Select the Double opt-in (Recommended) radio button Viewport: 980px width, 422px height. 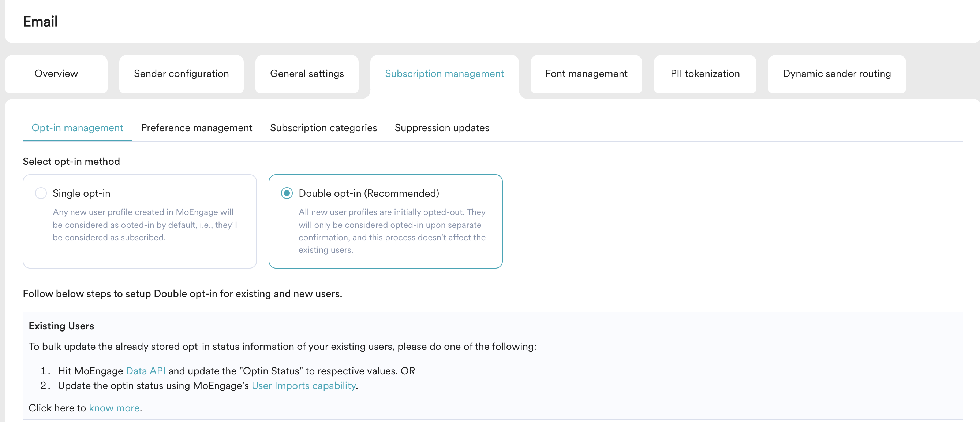coord(287,193)
